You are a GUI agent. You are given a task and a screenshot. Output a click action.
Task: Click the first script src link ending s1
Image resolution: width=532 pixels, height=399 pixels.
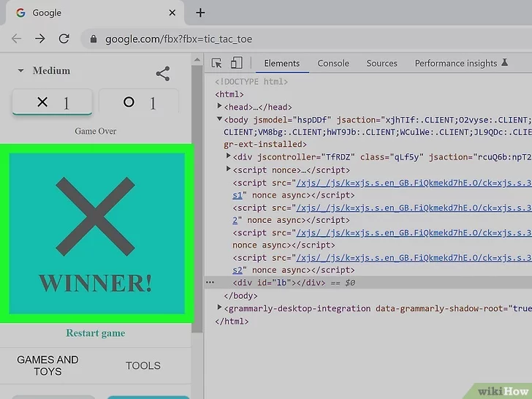414,183
